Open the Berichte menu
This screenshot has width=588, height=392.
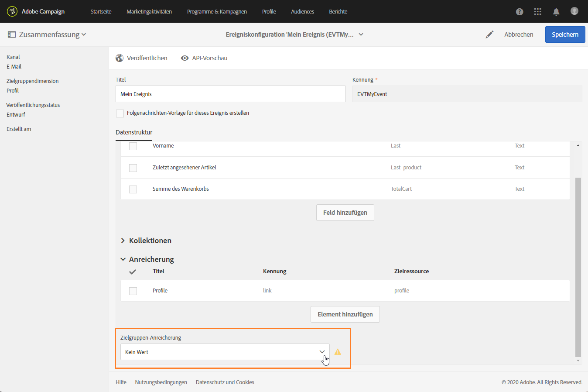338,12
